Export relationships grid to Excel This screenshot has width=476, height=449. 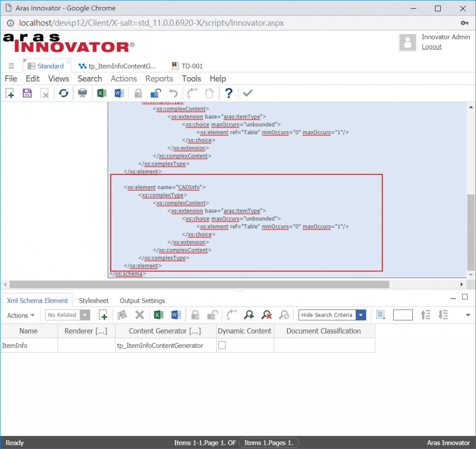point(159,315)
